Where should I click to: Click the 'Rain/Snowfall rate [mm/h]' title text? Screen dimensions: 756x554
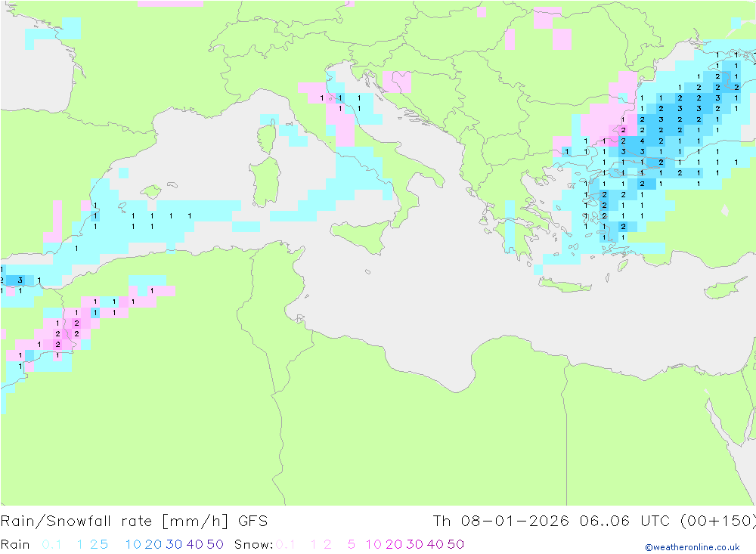tap(114, 522)
